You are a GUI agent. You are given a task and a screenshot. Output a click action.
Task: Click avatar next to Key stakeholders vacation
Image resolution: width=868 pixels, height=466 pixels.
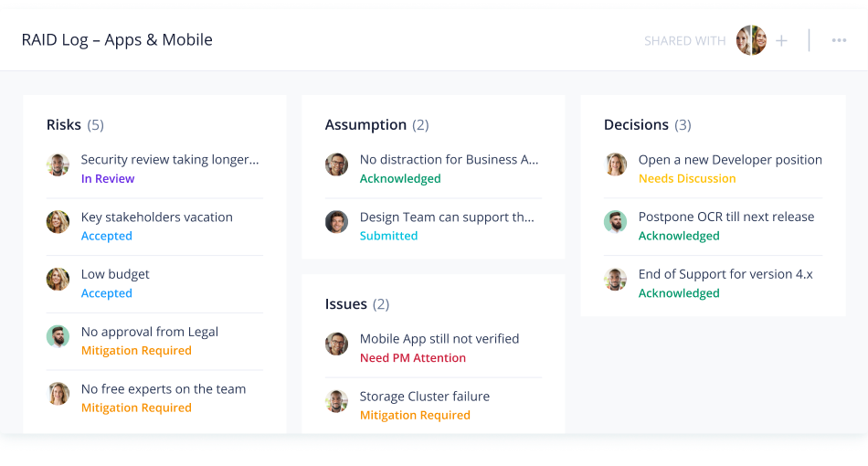(58, 222)
